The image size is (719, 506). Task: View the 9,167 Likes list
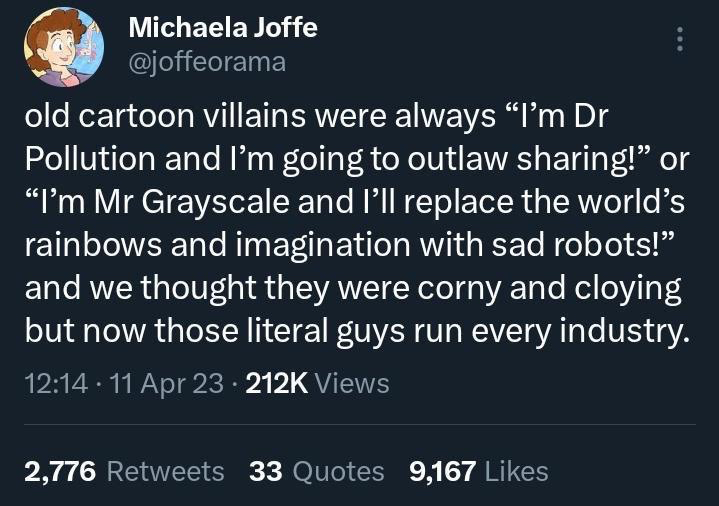(x=479, y=472)
